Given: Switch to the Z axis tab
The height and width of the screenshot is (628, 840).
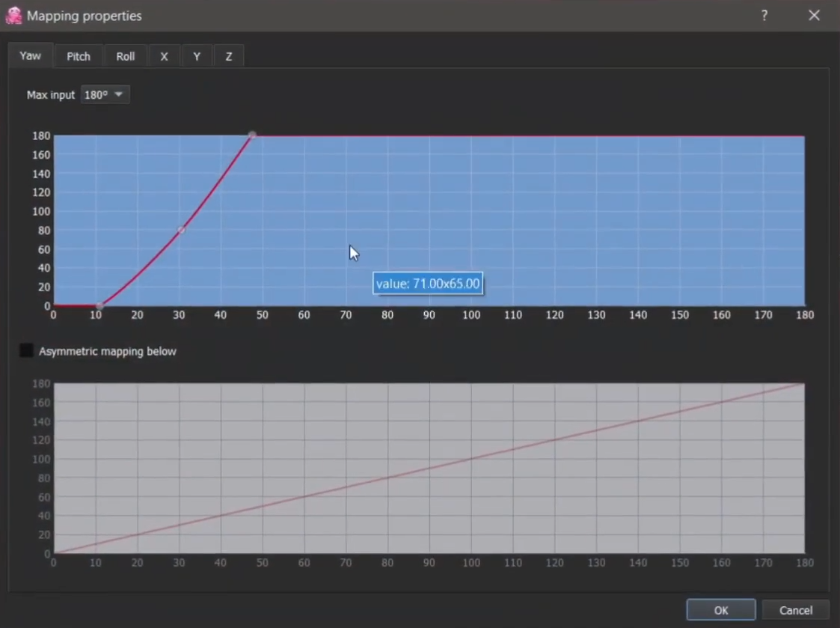Looking at the screenshot, I should click(x=229, y=56).
